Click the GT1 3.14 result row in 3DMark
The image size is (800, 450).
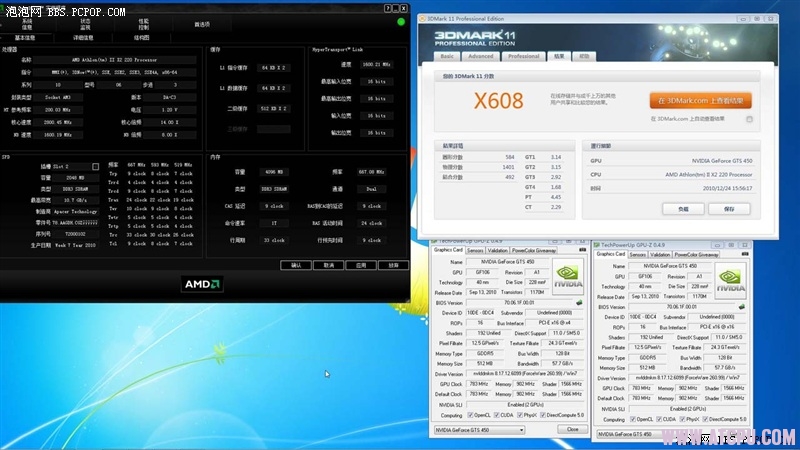pos(544,157)
